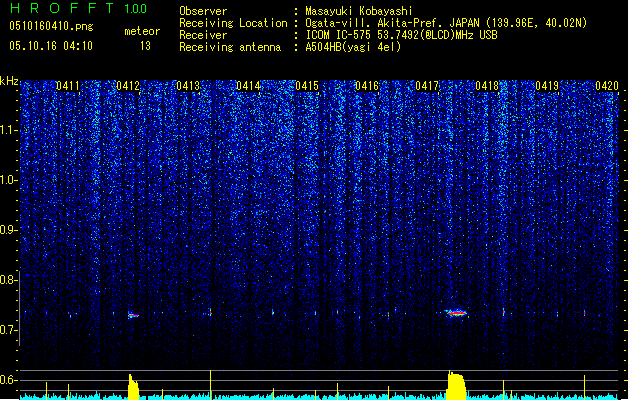
Task: Click the 0411 time marker
Action: [x=68, y=86]
